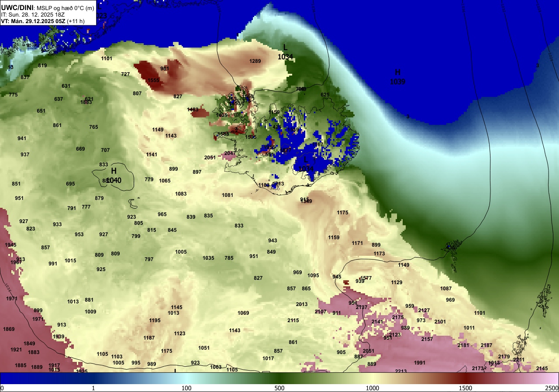The width and height of the screenshot is (559, 392).
Task: Click the 797 height value
Action: point(149,259)
